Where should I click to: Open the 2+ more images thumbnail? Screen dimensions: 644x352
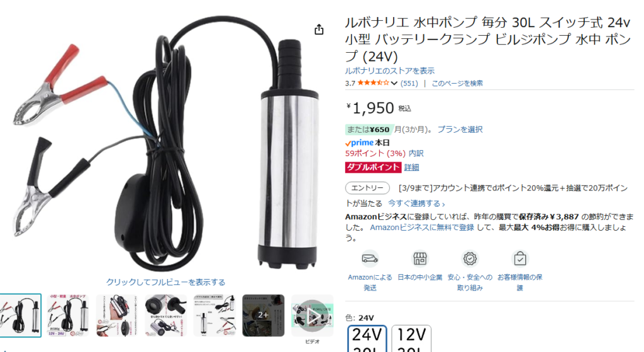click(264, 316)
